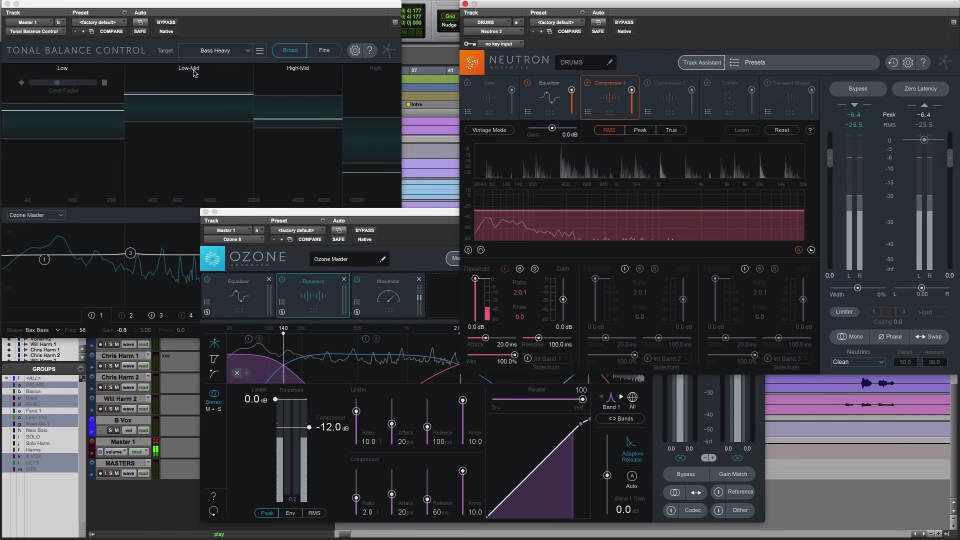Toggle Ozone Equalizer power button

tap(207, 280)
